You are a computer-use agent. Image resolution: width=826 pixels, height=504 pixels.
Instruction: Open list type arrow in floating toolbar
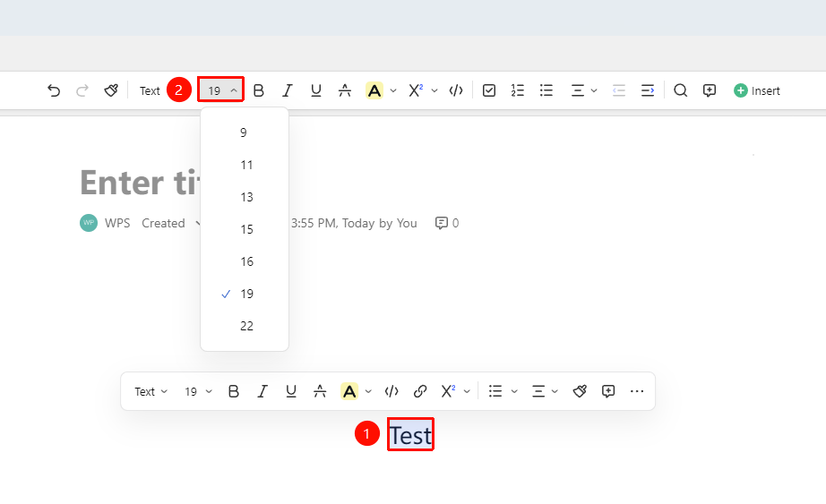pyautogui.click(x=514, y=391)
